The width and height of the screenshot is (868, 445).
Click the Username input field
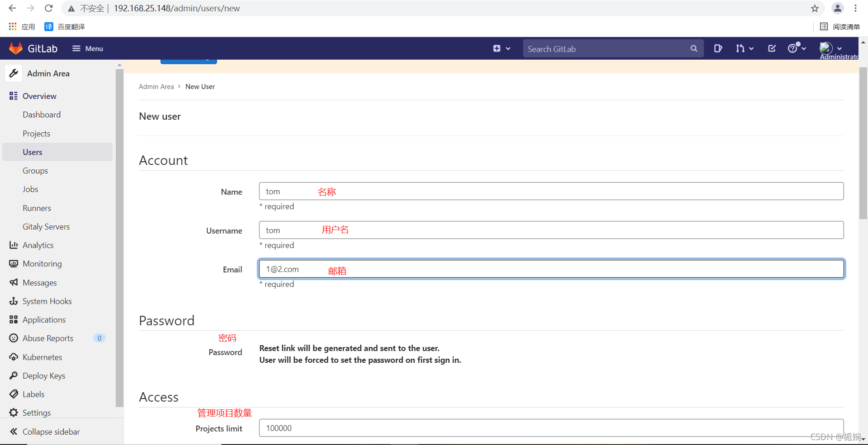tap(551, 230)
